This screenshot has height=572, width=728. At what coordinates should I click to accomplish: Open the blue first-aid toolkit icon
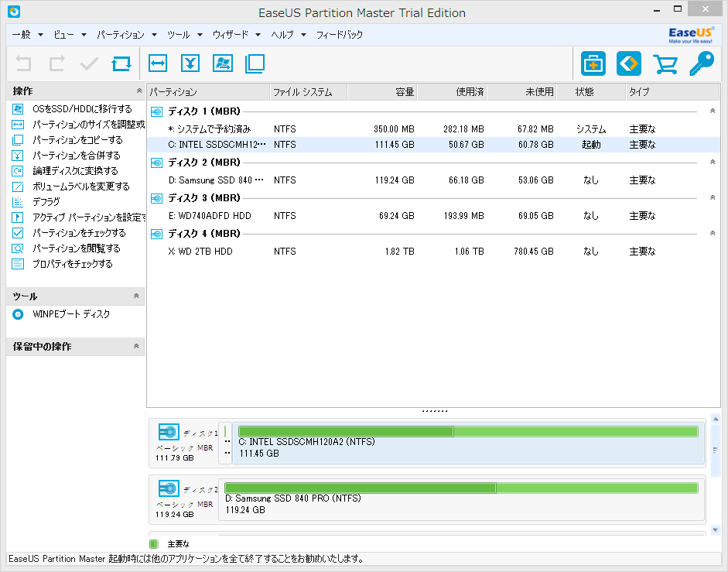(x=593, y=63)
